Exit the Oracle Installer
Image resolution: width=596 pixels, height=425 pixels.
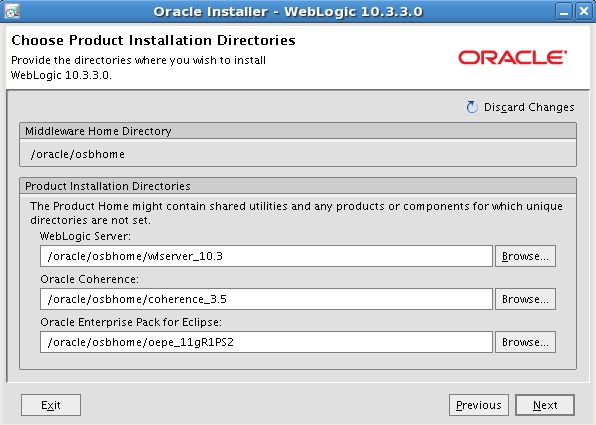coord(51,405)
